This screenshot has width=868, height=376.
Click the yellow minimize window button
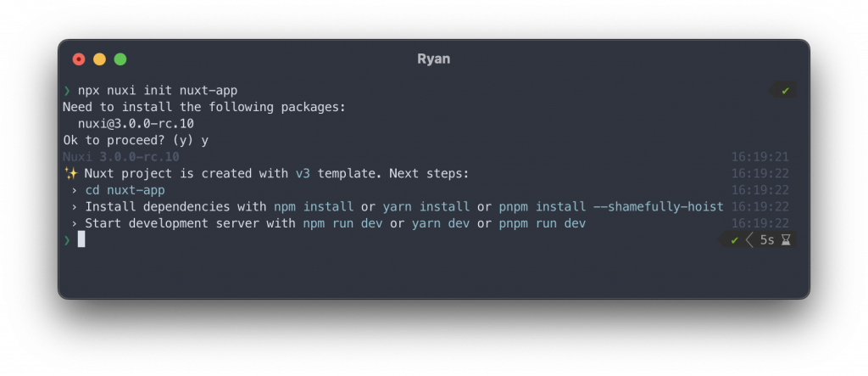click(x=99, y=59)
